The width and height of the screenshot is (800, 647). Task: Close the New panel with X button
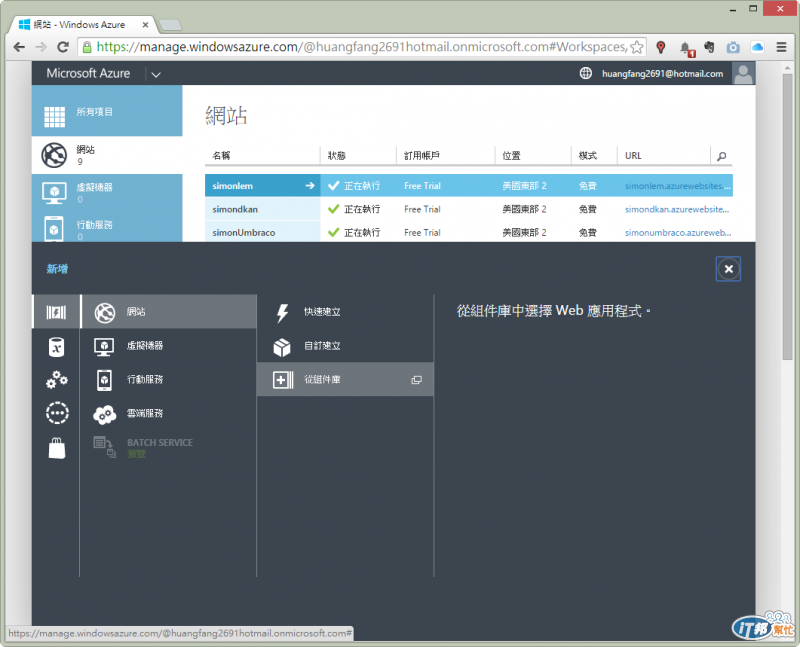(728, 269)
